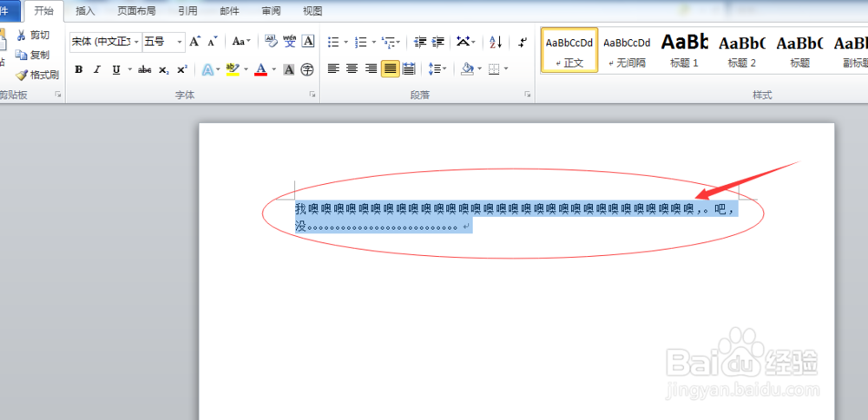The image size is (868, 420).
Task: Center the paragraph text
Action: [x=352, y=69]
